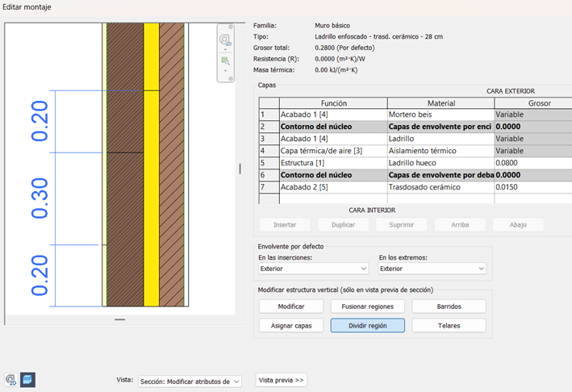Click the Asignar capas button
572x392 pixels.
click(x=291, y=326)
